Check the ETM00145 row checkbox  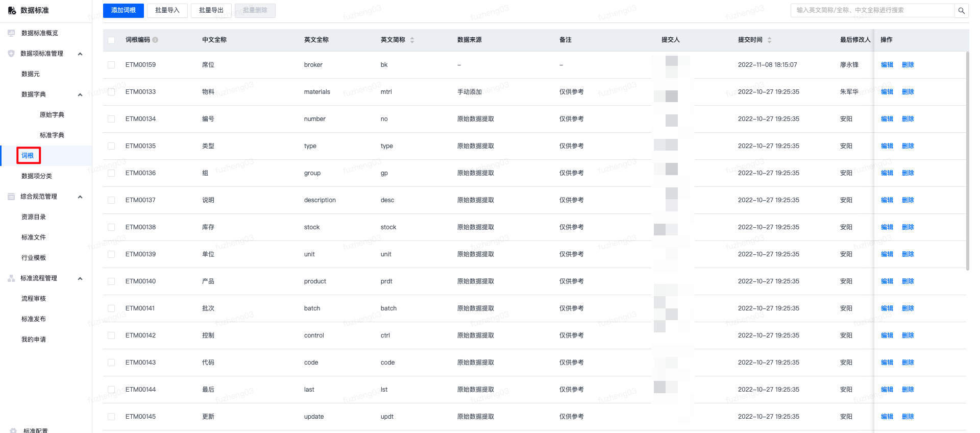click(111, 417)
